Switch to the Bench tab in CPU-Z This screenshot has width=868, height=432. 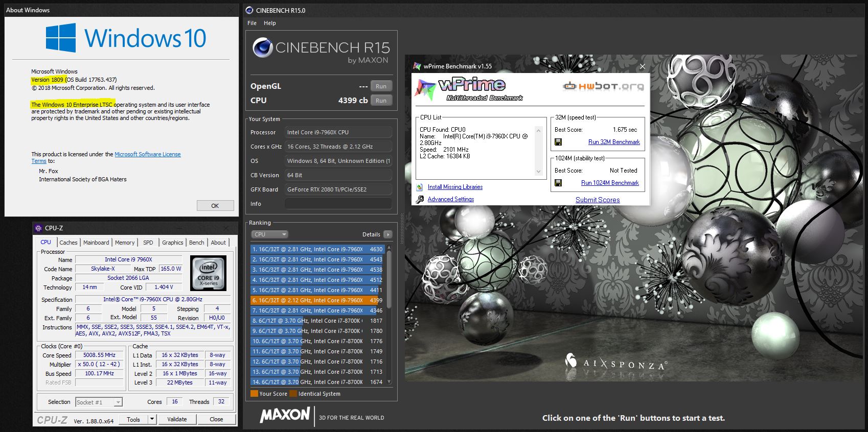click(x=196, y=243)
